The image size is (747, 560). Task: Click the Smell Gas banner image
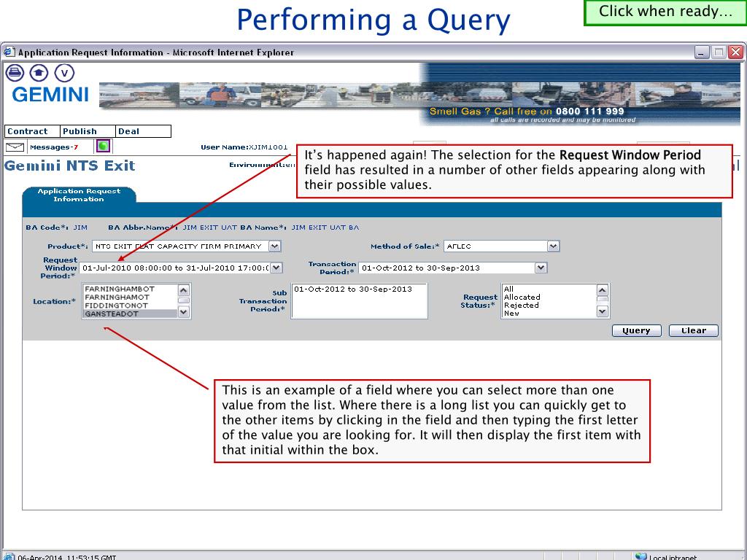tap(580, 94)
